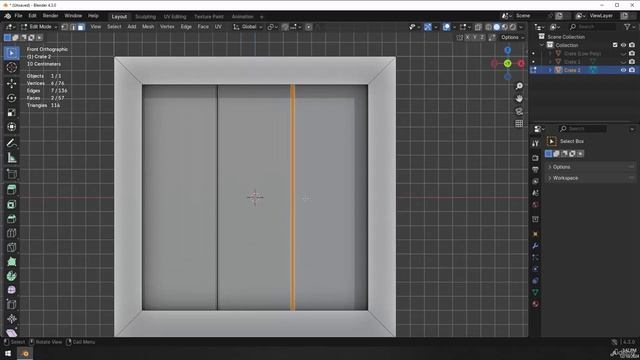Toggle X axis mirror button
Screen dimensions: 640x360
pos(467,38)
